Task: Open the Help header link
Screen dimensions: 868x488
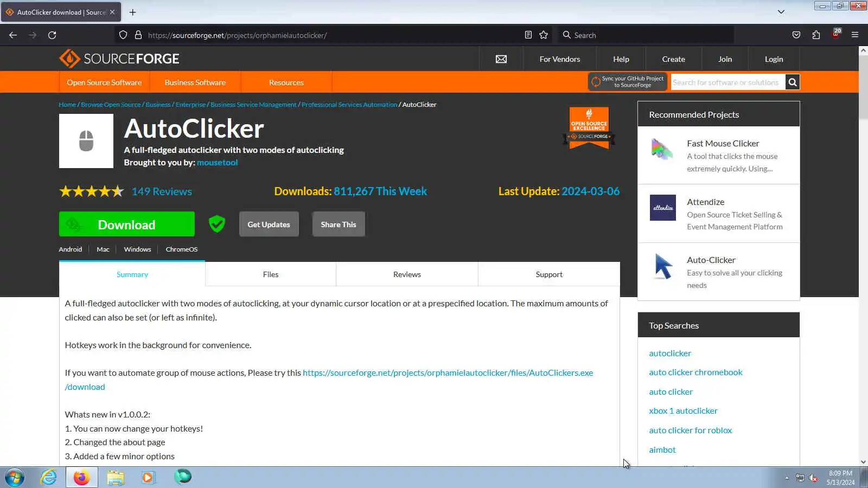Action: [x=621, y=59]
